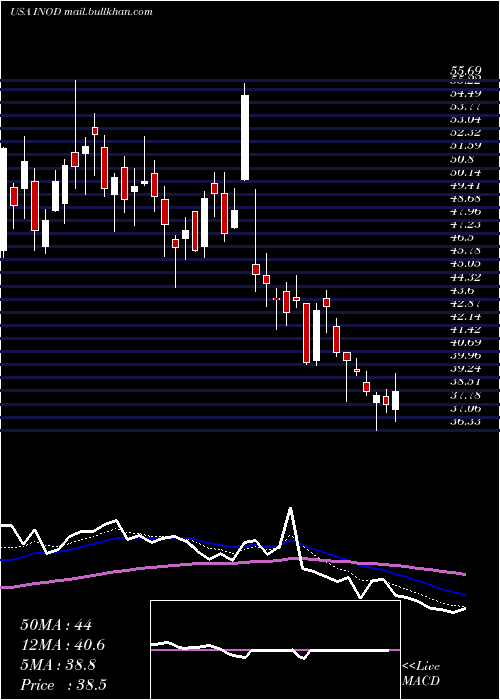Image resolution: width=500 pixels, height=700 pixels.
Task: Click the 52.32 price axis label
Action: click(465, 132)
